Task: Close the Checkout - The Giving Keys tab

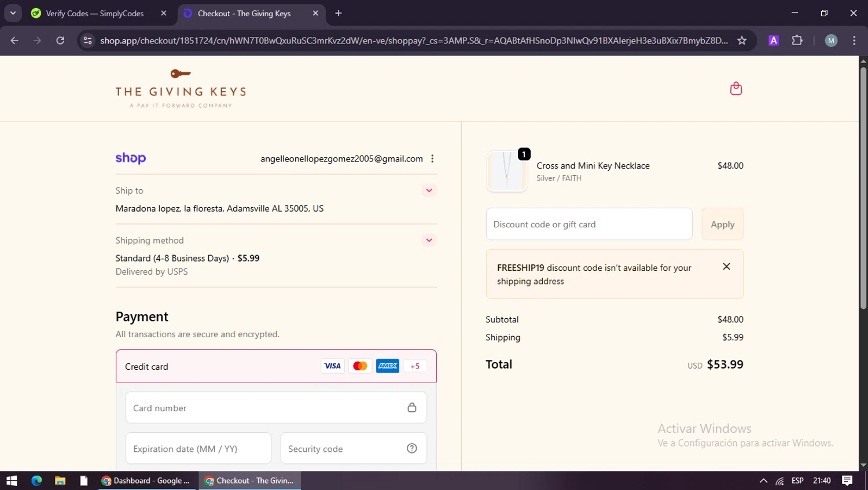Action: (315, 13)
